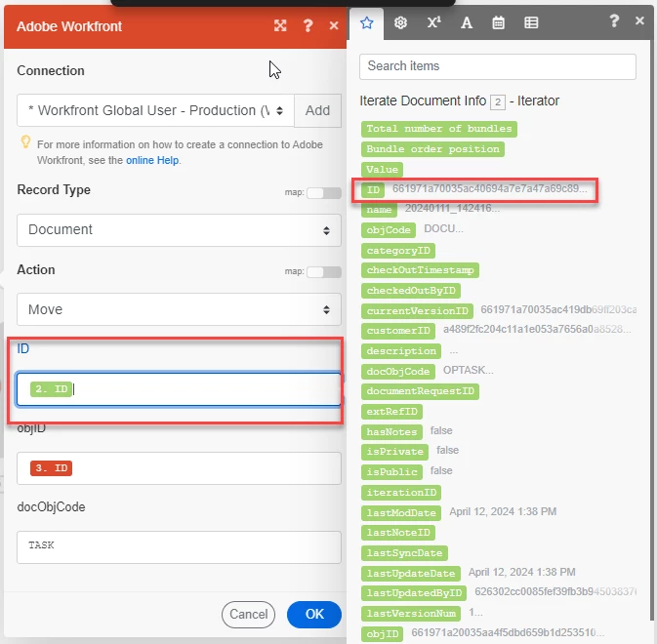This screenshot has width=657, height=644.
Task: Open the text functions tab
Action: tap(467, 22)
